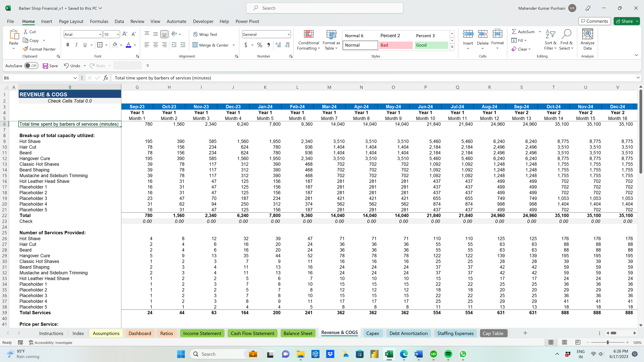Screen dimensions: 644x362
Task: Open the Comments pane
Action: click(594, 21)
